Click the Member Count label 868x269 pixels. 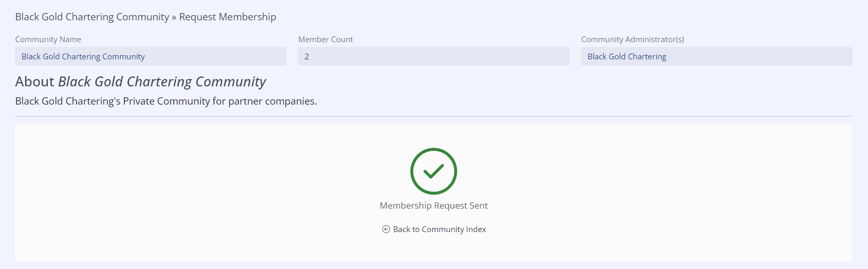(326, 40)
